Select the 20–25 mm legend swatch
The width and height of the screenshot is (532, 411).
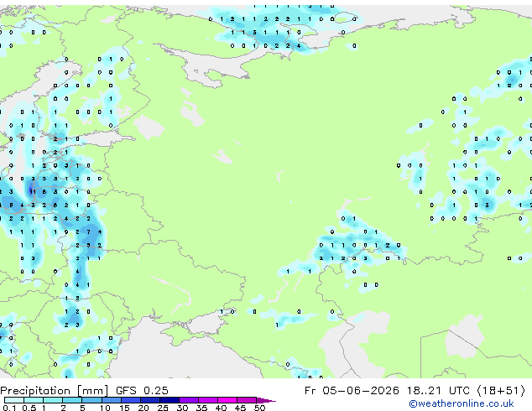[x=150, y=400]
